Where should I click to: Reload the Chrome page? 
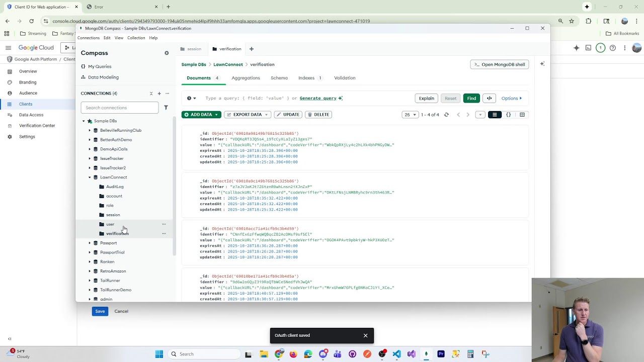pyautogui.click(x=31, y=21)
